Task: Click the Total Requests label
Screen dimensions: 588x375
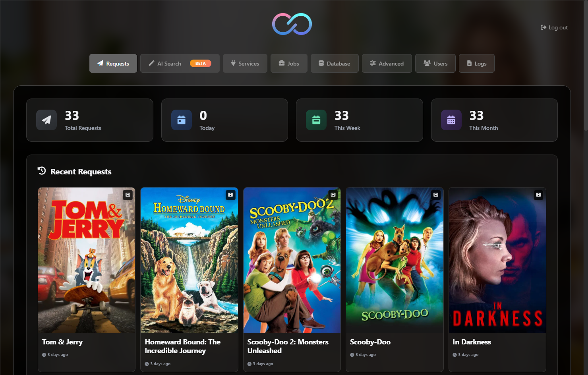Action: [x=83, y=128]
